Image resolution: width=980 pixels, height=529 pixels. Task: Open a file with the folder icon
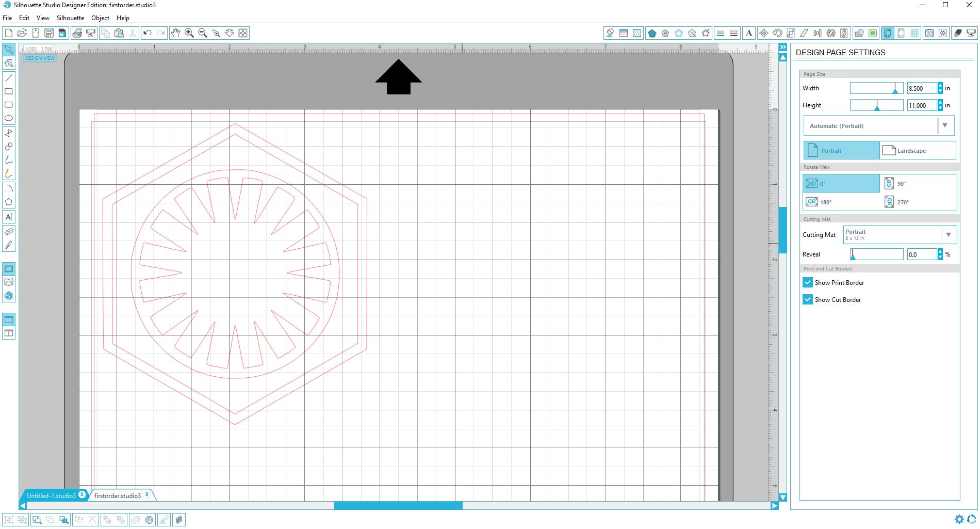[x=22, y=33]
